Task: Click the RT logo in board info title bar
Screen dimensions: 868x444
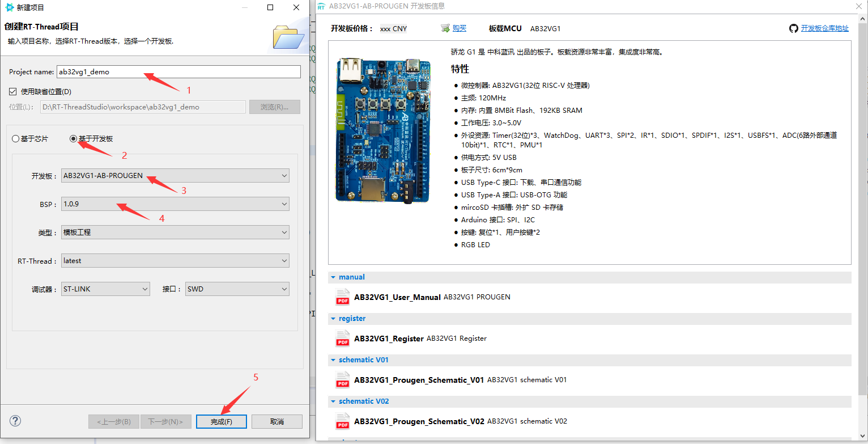Action: [322, 6]
